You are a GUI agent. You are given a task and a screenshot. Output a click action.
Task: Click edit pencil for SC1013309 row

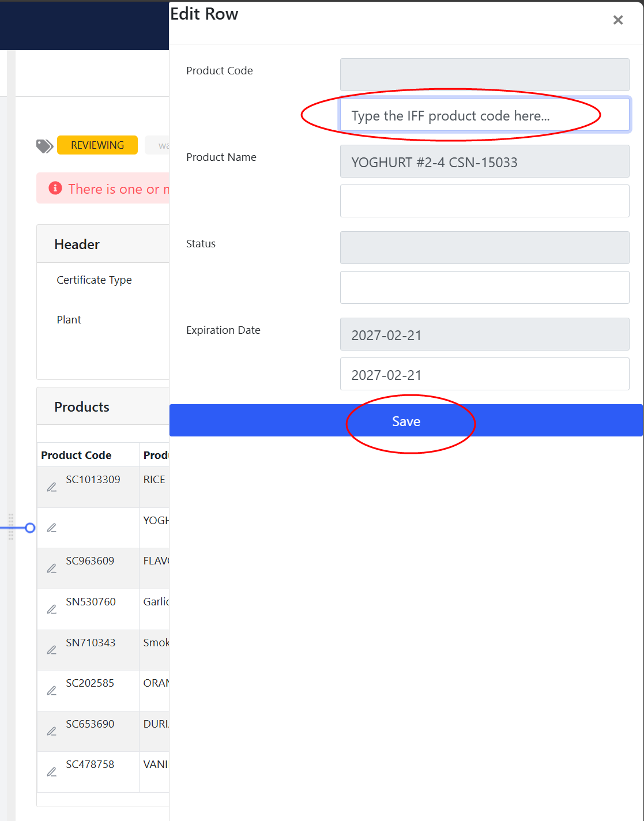click(x=52, y=487)
